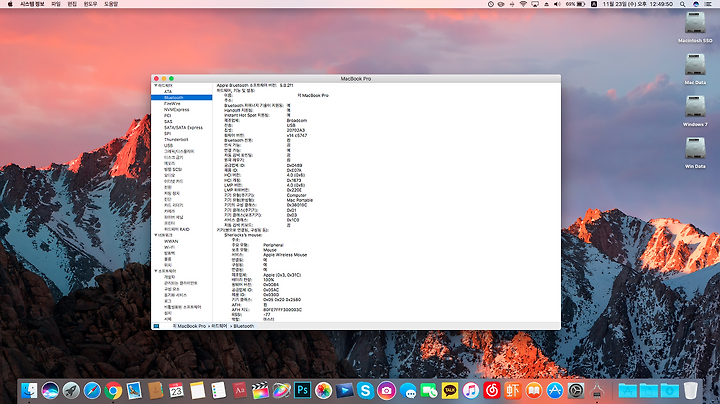Open Photos pinwheel icon in Dock
The width and height of the screenshot is (720, 404).
(324, 391)
